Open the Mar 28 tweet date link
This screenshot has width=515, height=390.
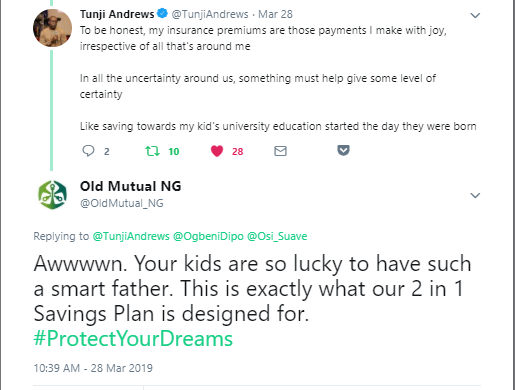[x=275, y=14]
